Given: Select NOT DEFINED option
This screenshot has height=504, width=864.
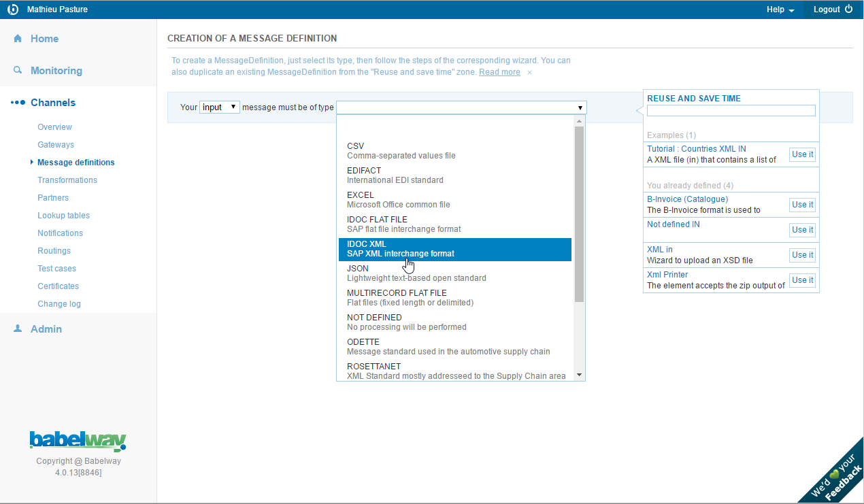Looking at the screenshot, I should 455,322.
